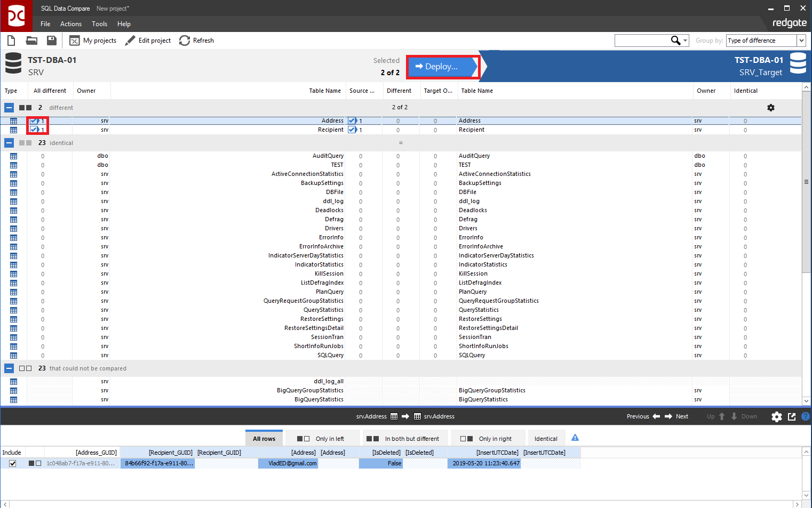This screenshot has height=508, width=812.
Task: Toggle the Include checkbox in row details
Action: [13, 464]
